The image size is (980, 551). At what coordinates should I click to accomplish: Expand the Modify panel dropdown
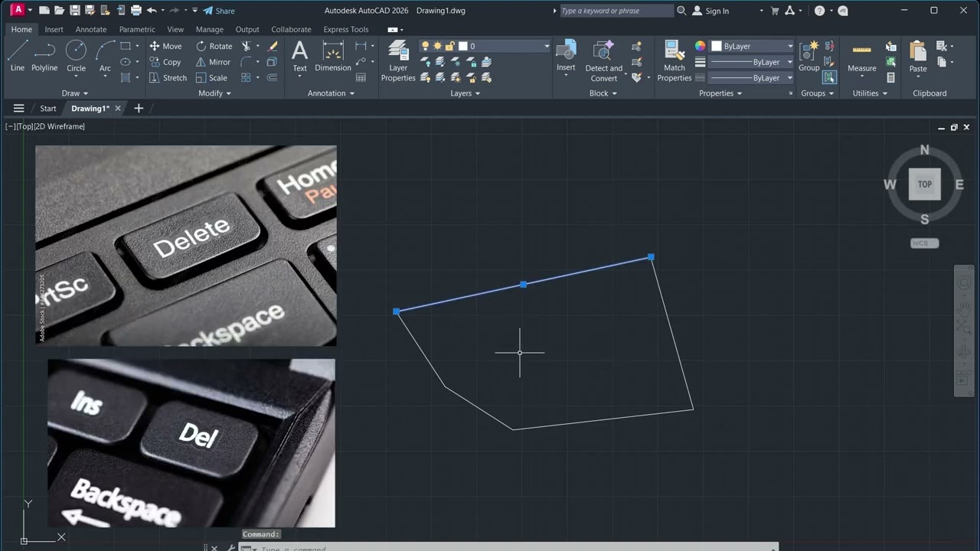click(214, 93)
